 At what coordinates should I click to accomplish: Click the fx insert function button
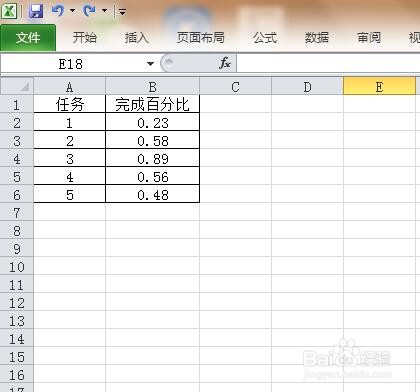[x=225, y=63]
